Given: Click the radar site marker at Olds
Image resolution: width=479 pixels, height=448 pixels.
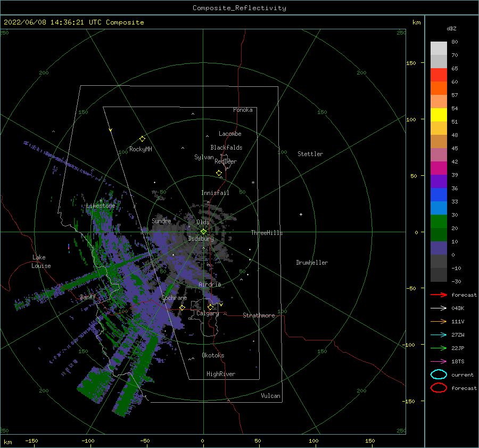Looking at the screenshot, I should tap(203, 232).
